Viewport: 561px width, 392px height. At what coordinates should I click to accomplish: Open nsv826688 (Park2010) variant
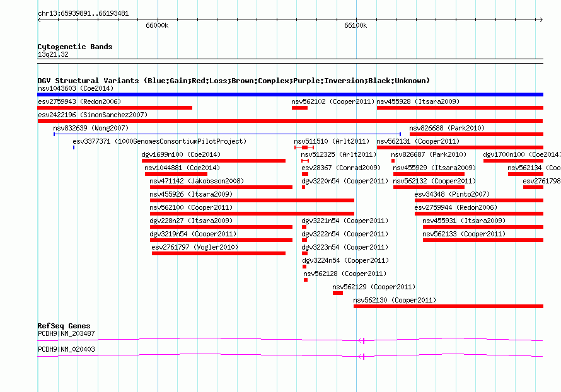pos(447,128)
